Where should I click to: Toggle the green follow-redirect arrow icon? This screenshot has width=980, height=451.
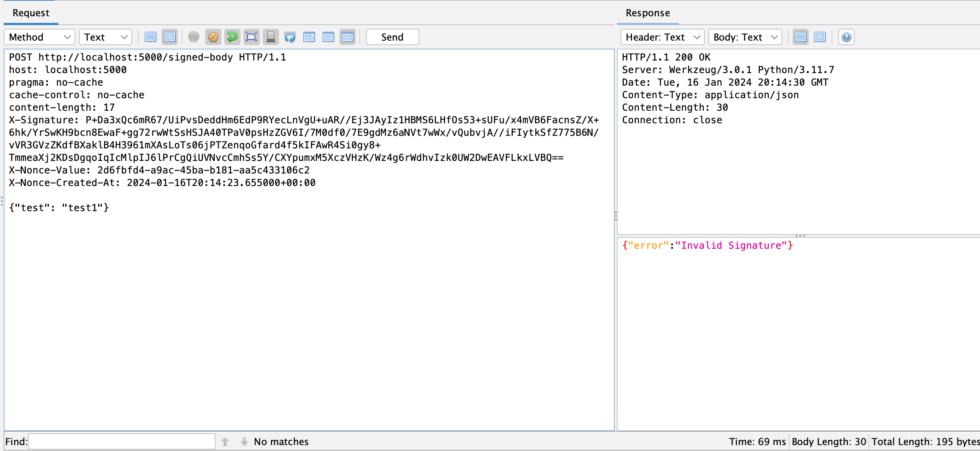point(232,37)
